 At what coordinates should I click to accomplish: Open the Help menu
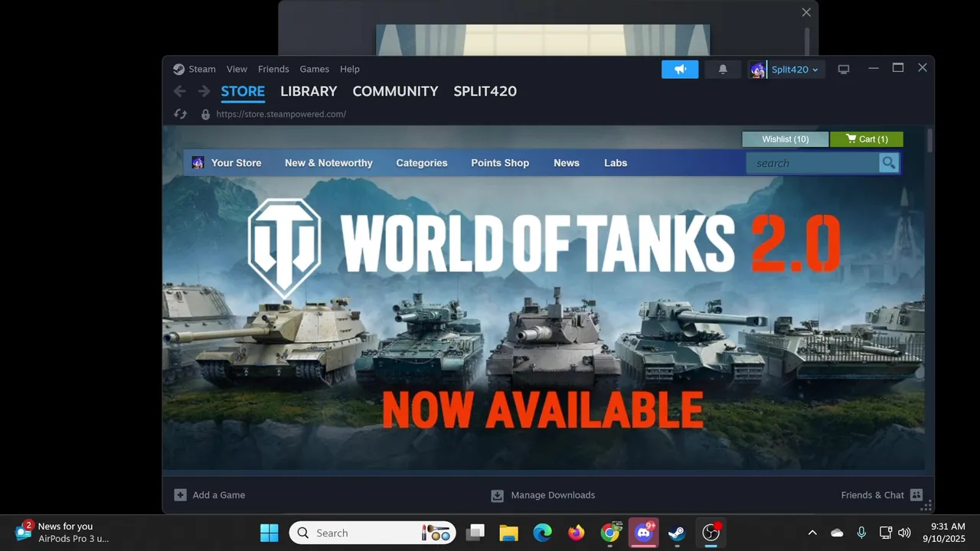[350, 69]
